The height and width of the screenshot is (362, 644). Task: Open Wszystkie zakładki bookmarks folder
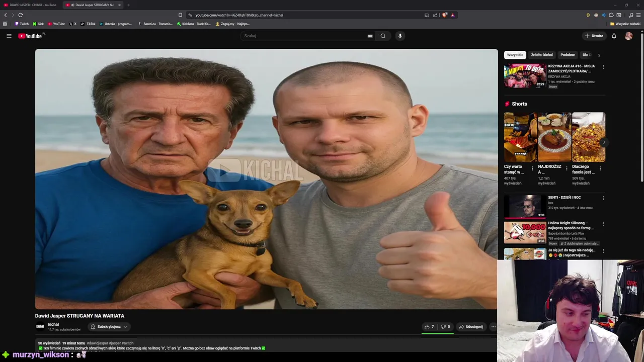(x=625, y=24)
